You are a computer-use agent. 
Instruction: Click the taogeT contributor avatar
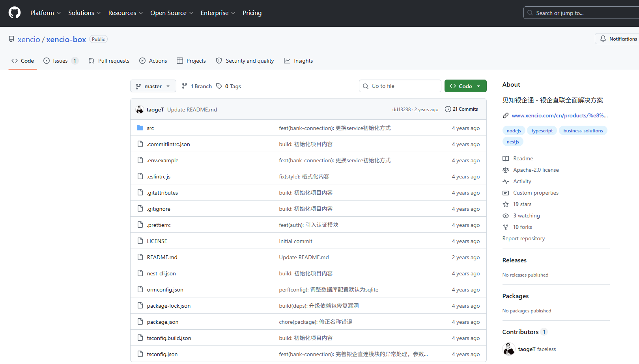pos(509,349)
